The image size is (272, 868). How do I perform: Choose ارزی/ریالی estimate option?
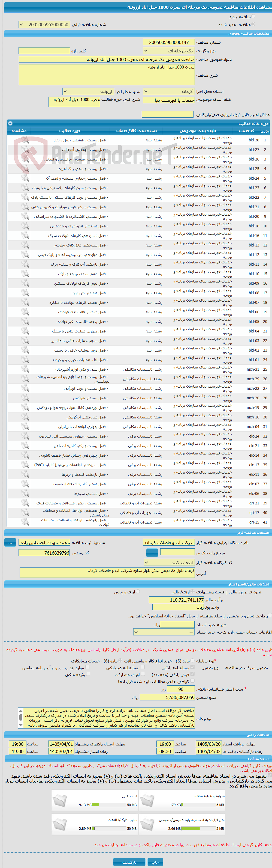[193, 591]
